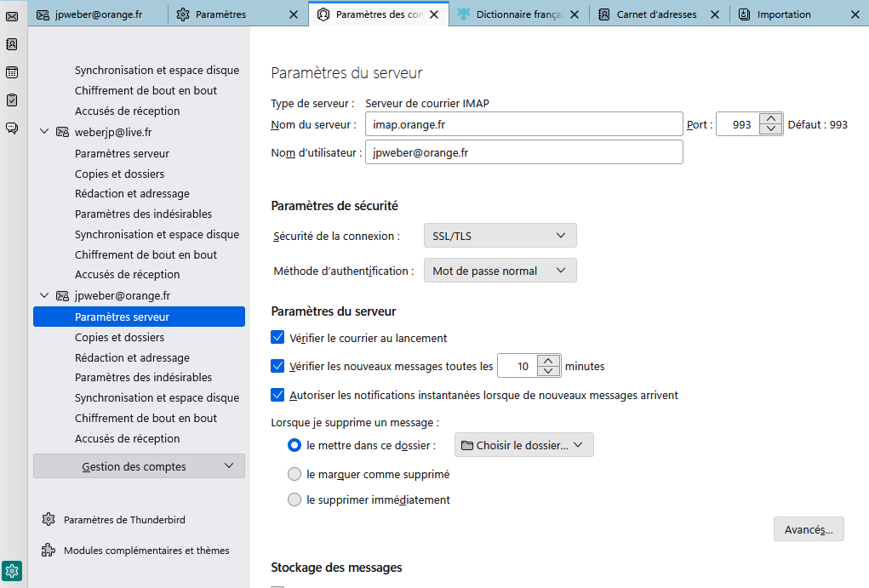Image resolution: width=869 pixels, height=588 pixels.
Task: Open the Tasks space icon
Action: coord(12,100)
